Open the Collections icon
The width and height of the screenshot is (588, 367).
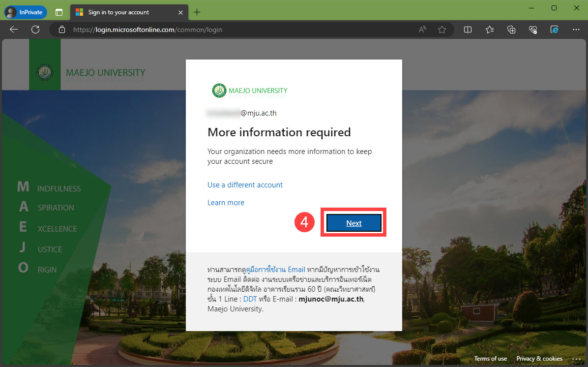(x=511, y=30)
